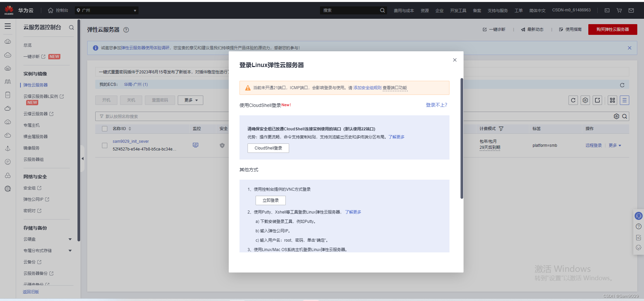
Task: Click 立即登录 VNC button
Action: point(271,200)
